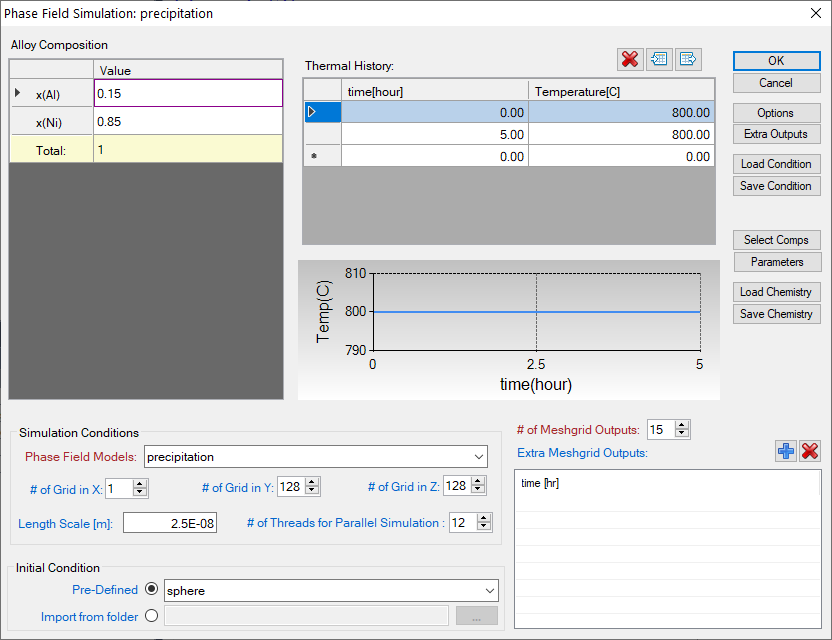Expand the sphere pre-defined condition dropdown
Viewport: 832px width, 640px height.
(489, 590)
